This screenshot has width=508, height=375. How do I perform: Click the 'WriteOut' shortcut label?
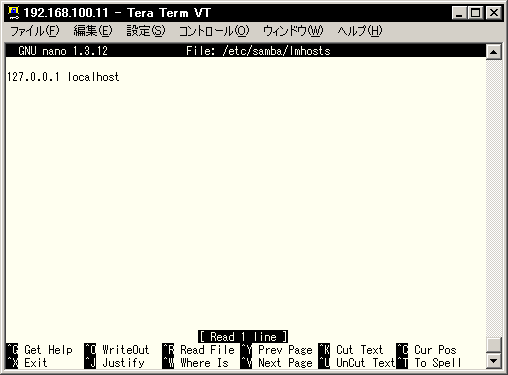[126, 350]
